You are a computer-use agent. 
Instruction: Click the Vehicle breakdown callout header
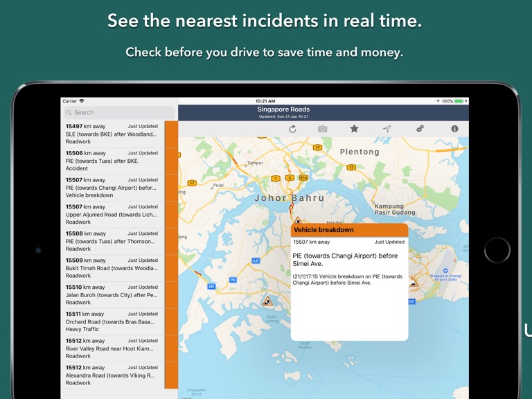[x=349, y=230]
